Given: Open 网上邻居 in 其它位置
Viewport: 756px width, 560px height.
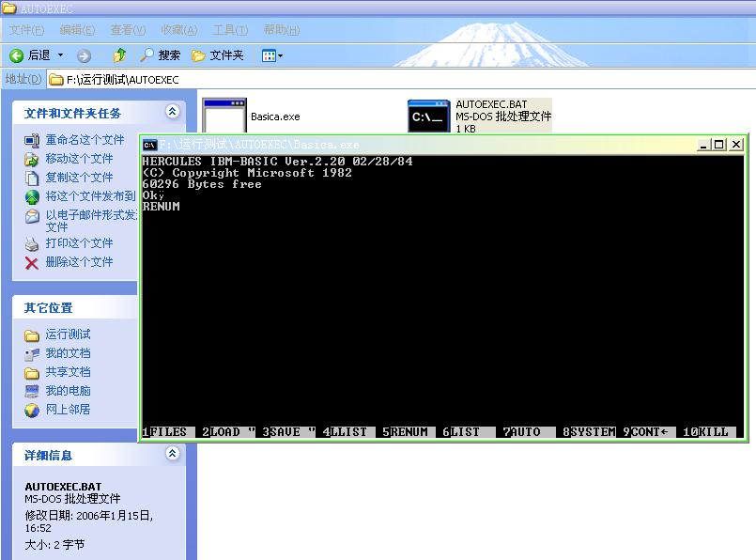Looking at the screenshot, I should (x=68, y=410).
